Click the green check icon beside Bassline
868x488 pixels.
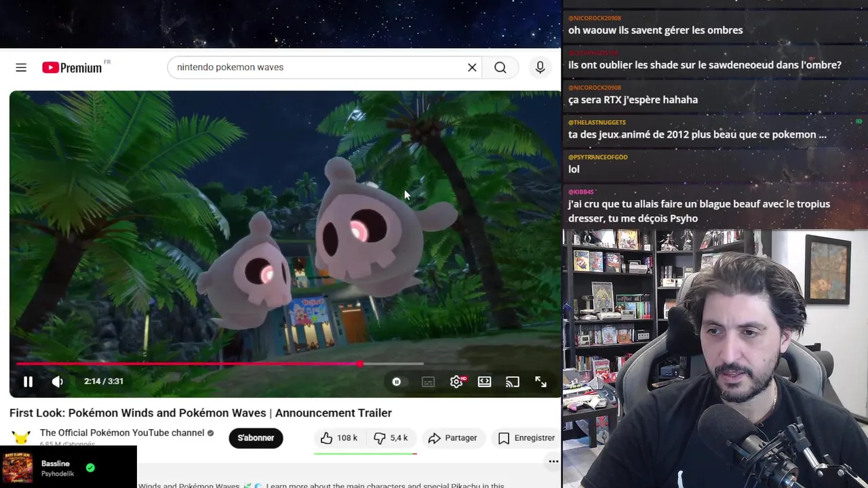pyautogui.click(x=90, y=468)
